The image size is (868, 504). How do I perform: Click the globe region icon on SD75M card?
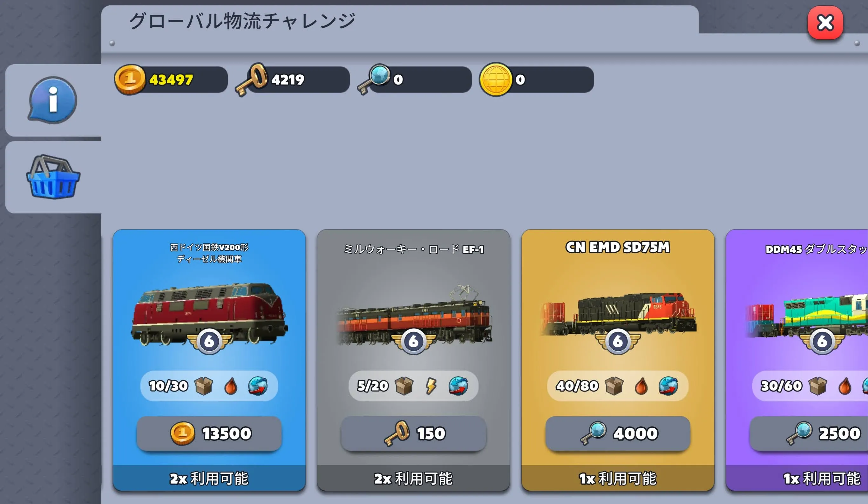point(668,386)
